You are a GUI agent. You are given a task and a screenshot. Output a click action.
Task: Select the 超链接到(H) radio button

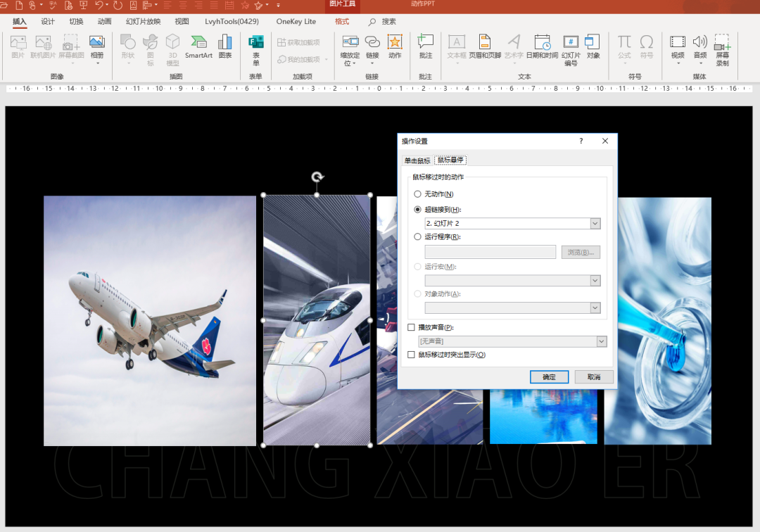click(417, 209)
